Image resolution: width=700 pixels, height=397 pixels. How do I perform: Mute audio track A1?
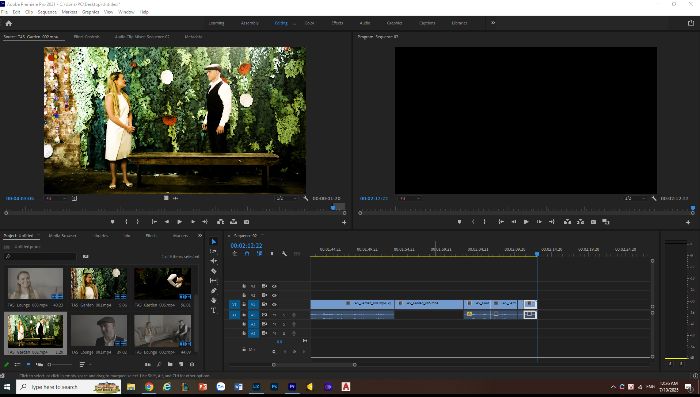pyautogui.click(x=275, y=315)
